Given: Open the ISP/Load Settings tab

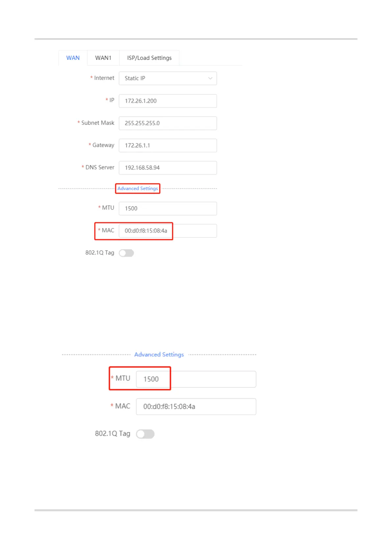Looking at the screenshot, I should click(149, 58).
